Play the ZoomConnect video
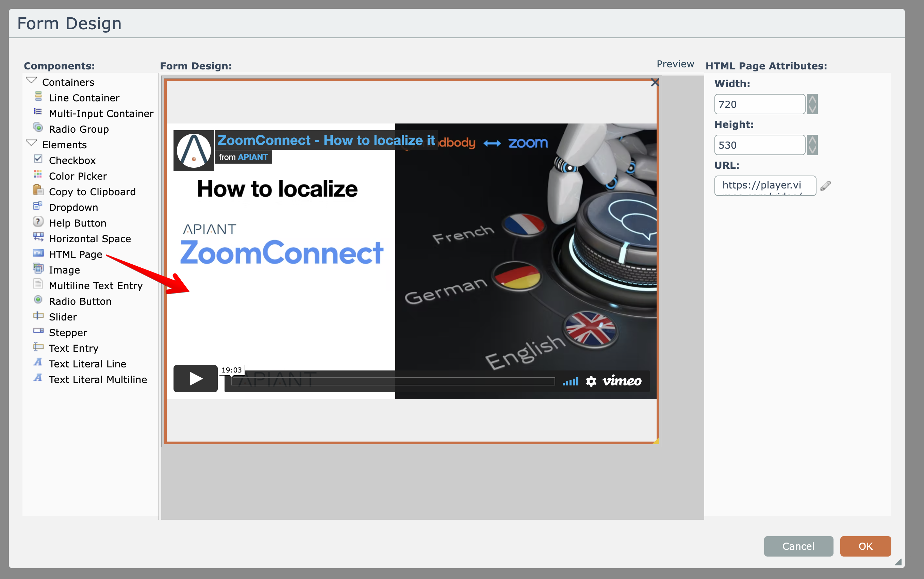Screen dimensions: 924x579 tap(196, 379)
